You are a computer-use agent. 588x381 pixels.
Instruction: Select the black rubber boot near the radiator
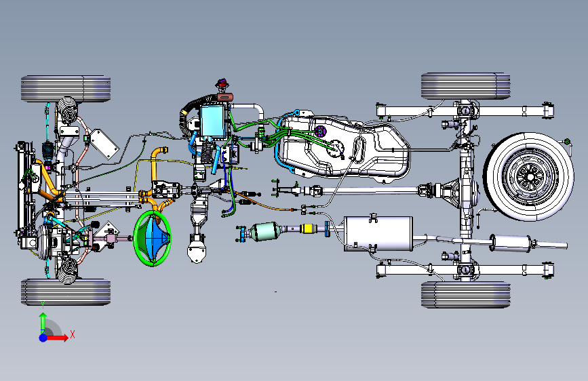[48, 151]
